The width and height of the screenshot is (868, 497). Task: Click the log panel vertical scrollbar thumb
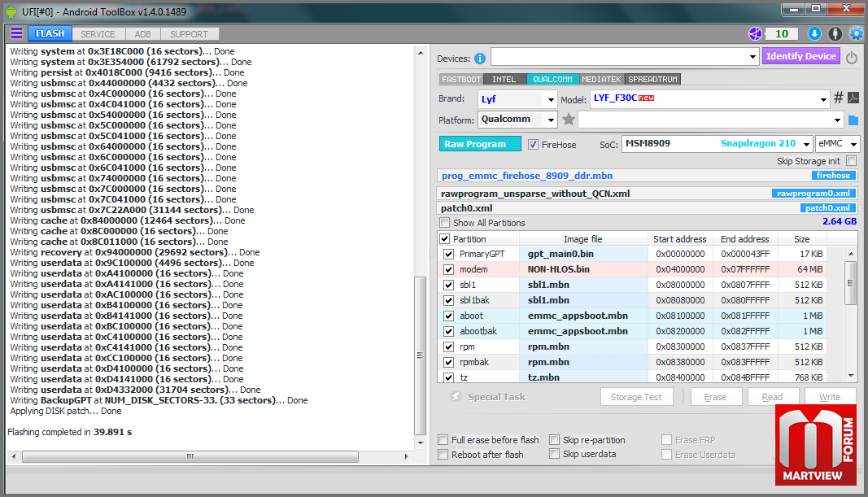(x=420, y=355)
